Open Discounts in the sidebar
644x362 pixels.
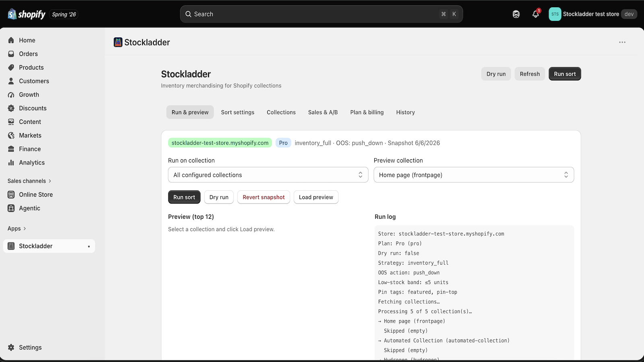click(49, 108)
